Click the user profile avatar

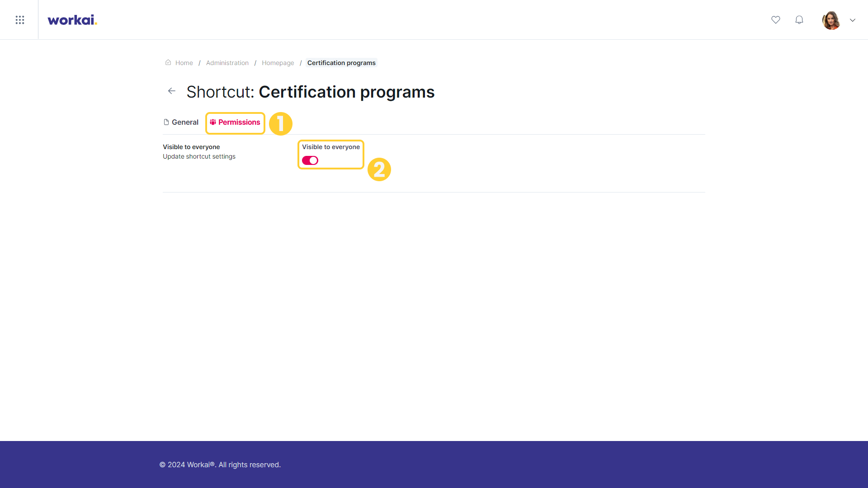pos(831,20)
